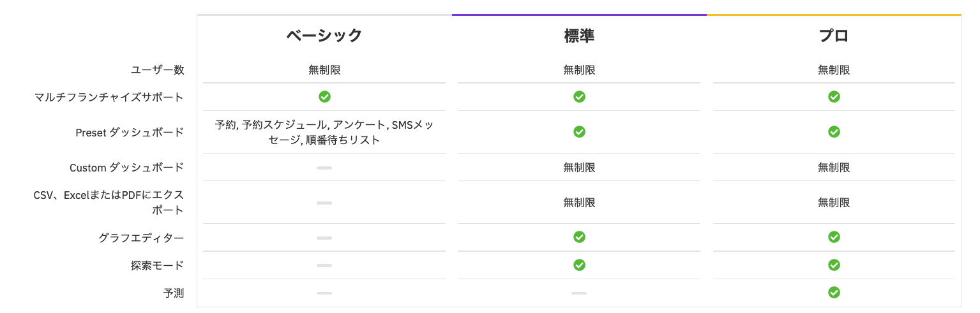The width and height of the screenshot is (980, 313).
Task: Click 標準 plan 探索モード checkmark
Action: (579, 265)
